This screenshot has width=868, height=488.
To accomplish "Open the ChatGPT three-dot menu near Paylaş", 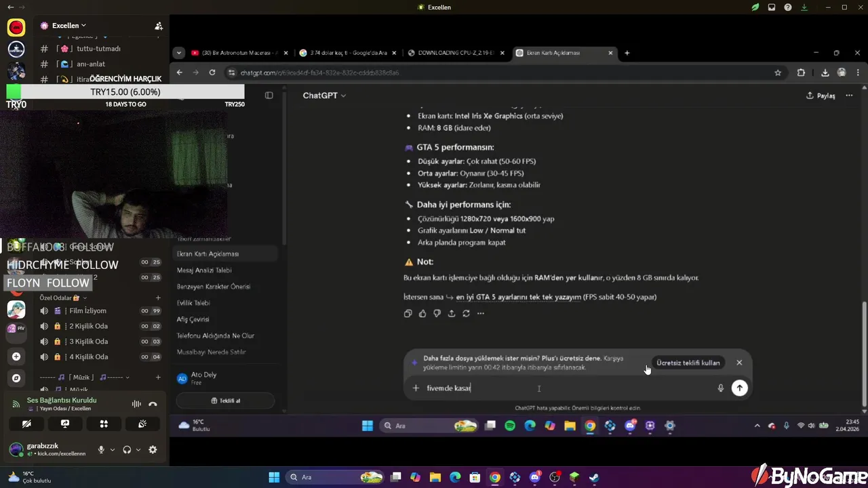I will tap(849, 96).
